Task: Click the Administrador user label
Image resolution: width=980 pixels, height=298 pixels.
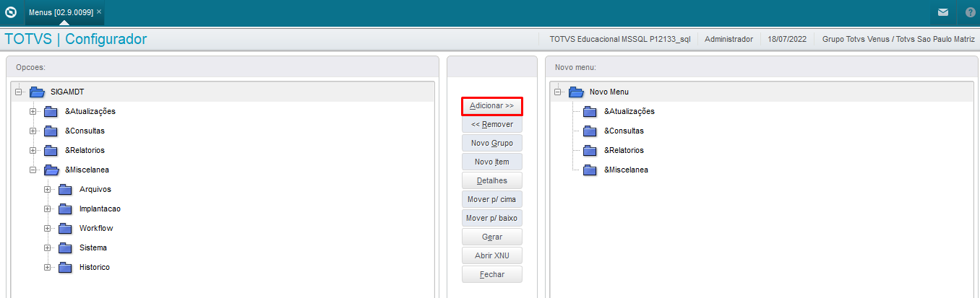Action: tap(728, 39)
